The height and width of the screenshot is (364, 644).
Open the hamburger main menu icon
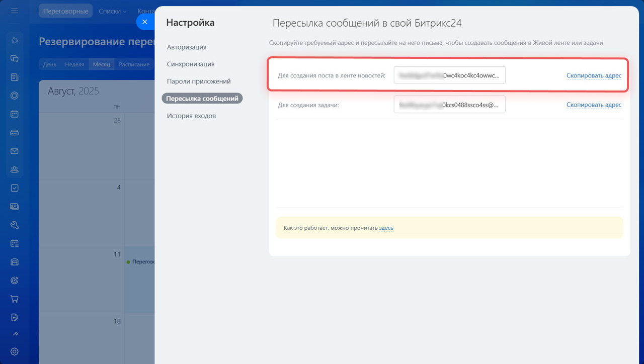[x=14, y=11]
